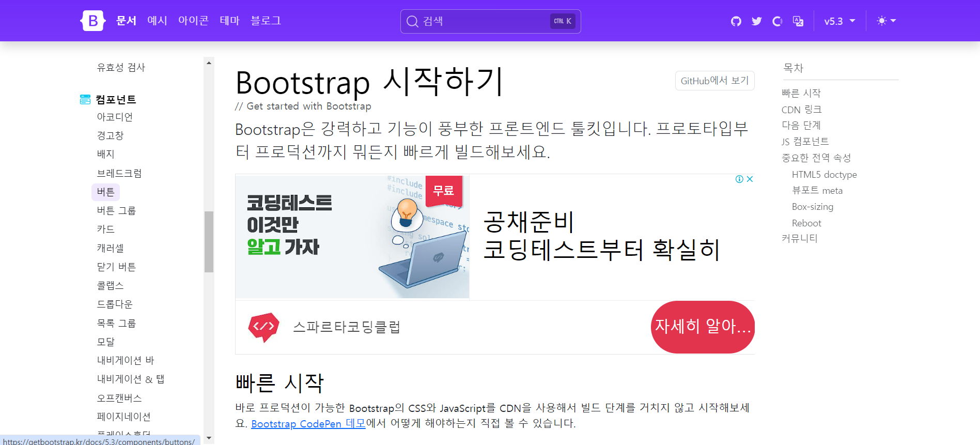Select 경고창 in sidebar
The width and height of the screenshot is (980, 445).
[110, 135]
